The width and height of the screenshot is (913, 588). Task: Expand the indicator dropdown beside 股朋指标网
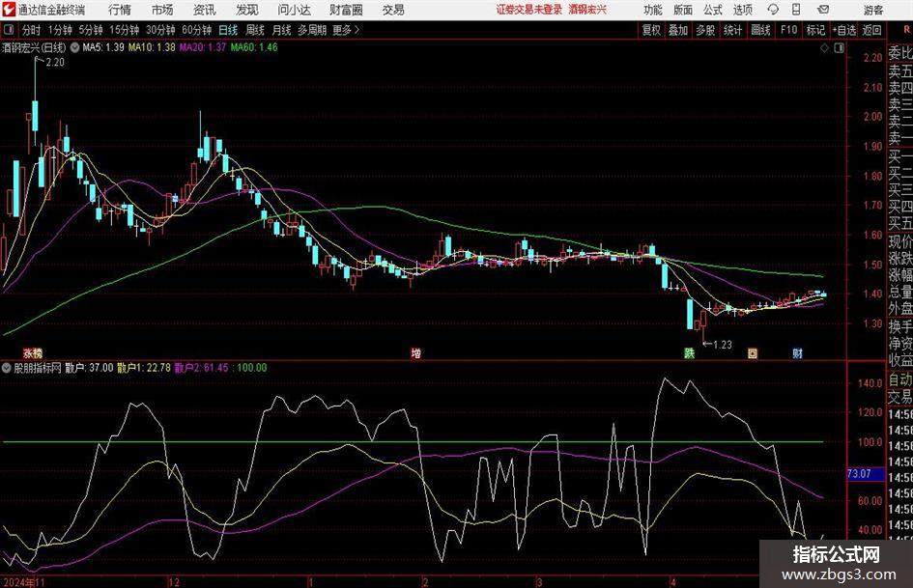(x=7, y=367)
